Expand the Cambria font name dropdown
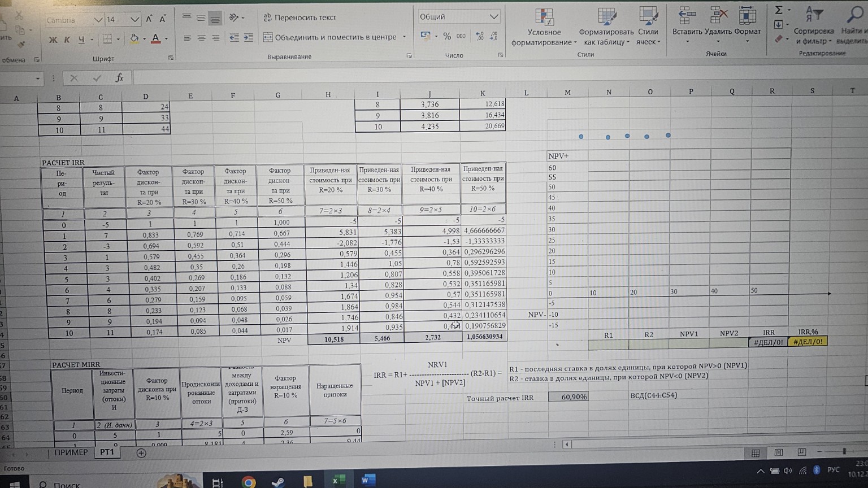This screenshot has height=488, width=868. 98,20
